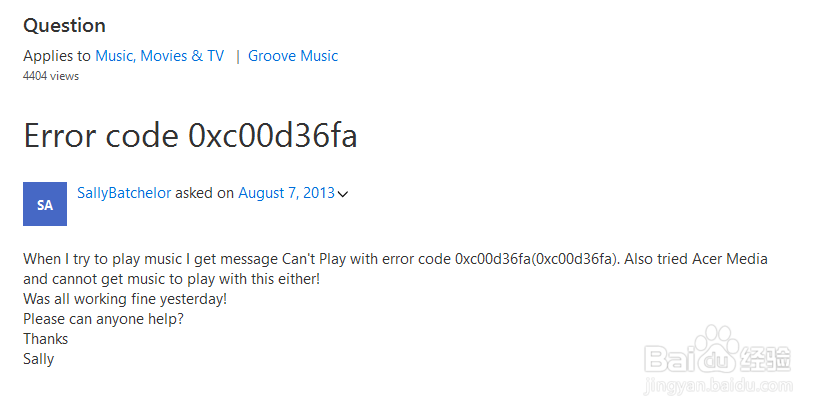This screenshot has width=840, height=415.
Task: Click the SA user avatar square
Action: [x=45, y=204]
